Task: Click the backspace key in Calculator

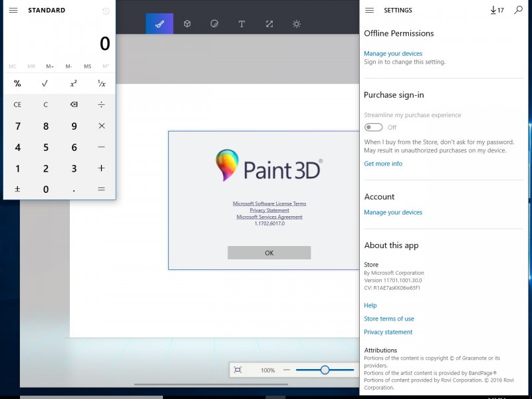Action: click(x=74, y=104)
